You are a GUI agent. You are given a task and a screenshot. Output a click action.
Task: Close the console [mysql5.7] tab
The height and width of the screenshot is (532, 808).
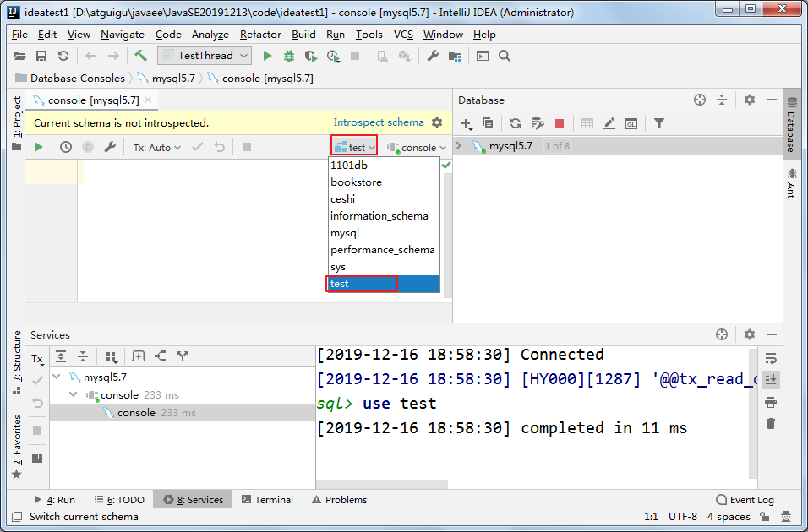[x=148, y=100]
